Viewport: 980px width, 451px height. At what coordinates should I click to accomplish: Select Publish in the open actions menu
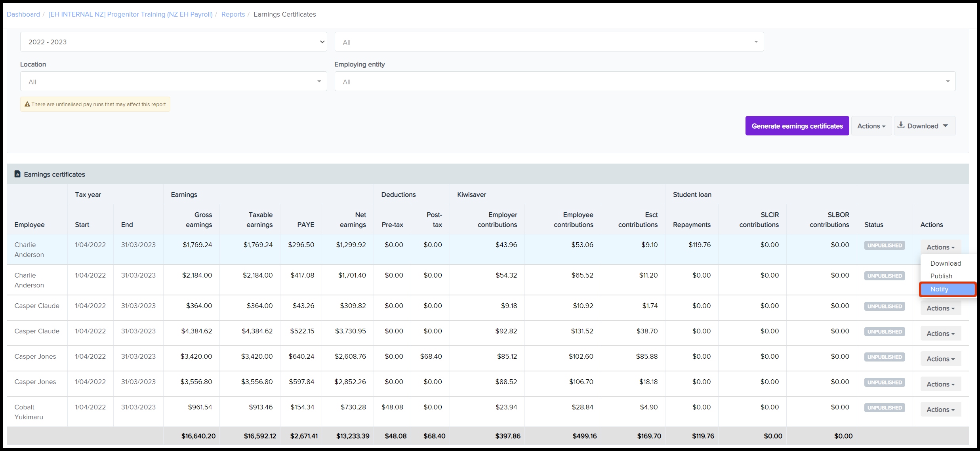941,276
